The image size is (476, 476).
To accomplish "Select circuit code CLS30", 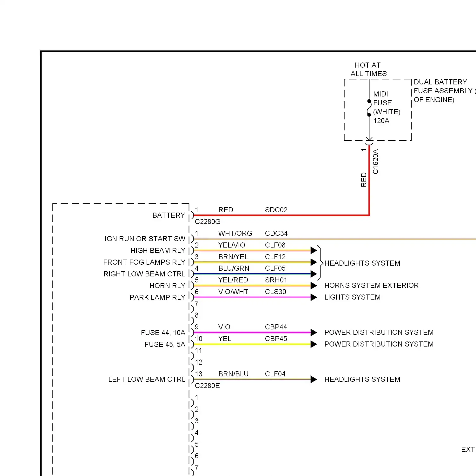I will (x=275, y=292).
